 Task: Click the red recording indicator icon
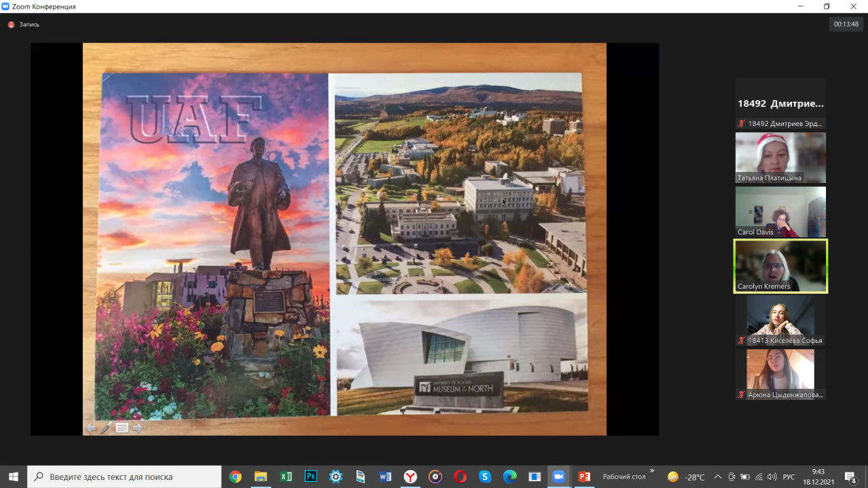(11, 24)
